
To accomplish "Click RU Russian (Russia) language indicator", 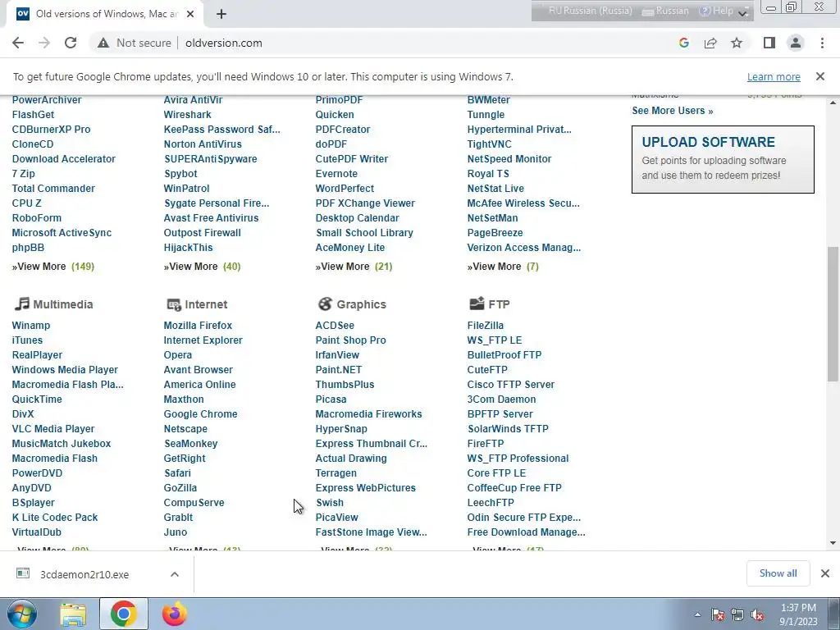I will (591, 11).
